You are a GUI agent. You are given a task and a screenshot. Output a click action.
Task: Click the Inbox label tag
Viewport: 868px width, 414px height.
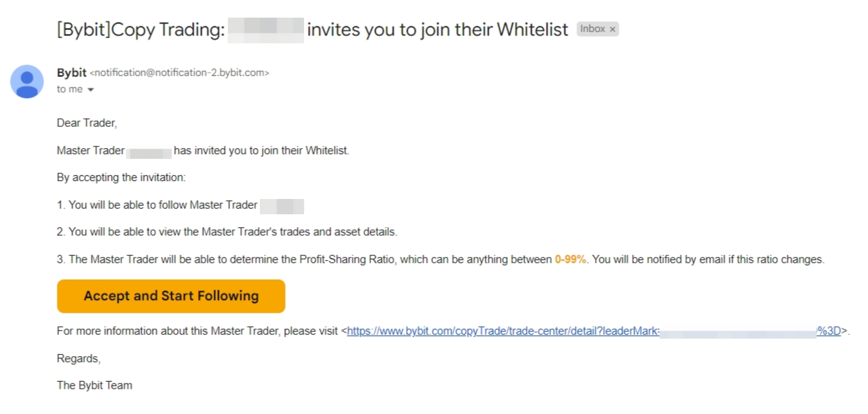592,29
